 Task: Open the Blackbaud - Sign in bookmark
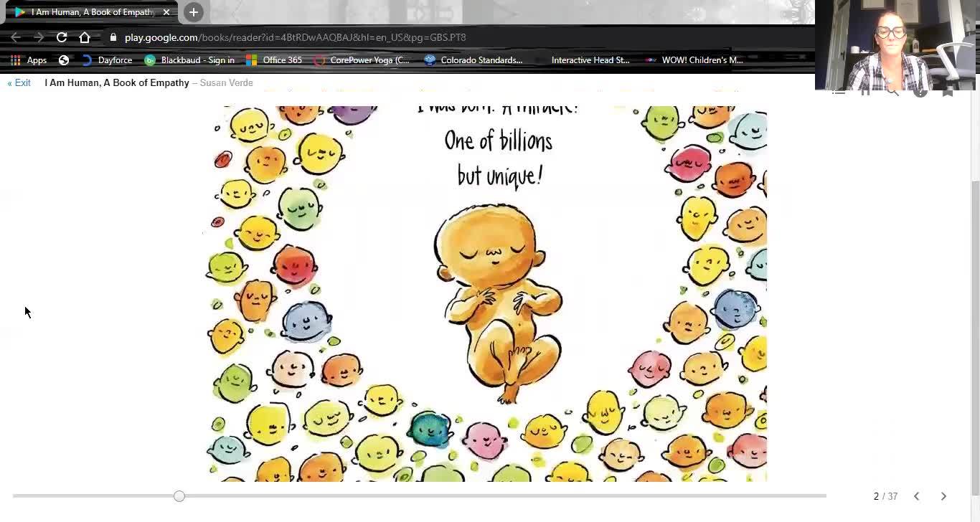point(190,60)
